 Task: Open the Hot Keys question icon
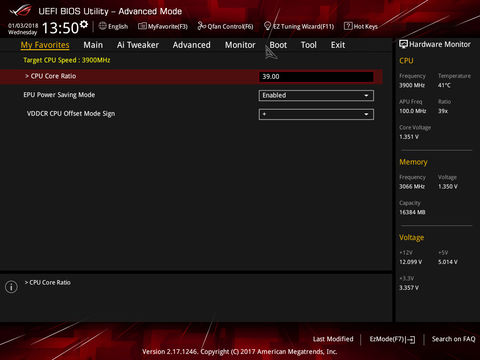click(x=348, y=26)
